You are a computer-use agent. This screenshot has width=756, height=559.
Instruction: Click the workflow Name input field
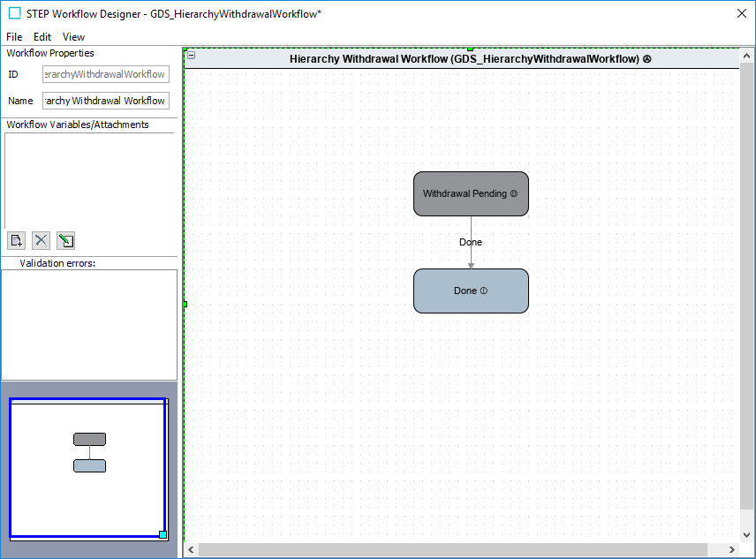(105, 101)
